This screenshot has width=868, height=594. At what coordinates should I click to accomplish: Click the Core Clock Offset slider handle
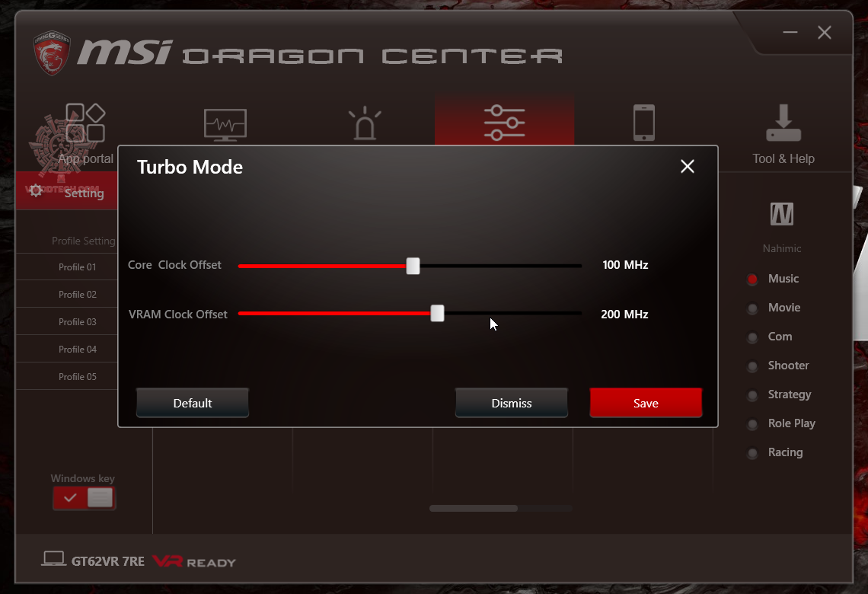(413, 266)
